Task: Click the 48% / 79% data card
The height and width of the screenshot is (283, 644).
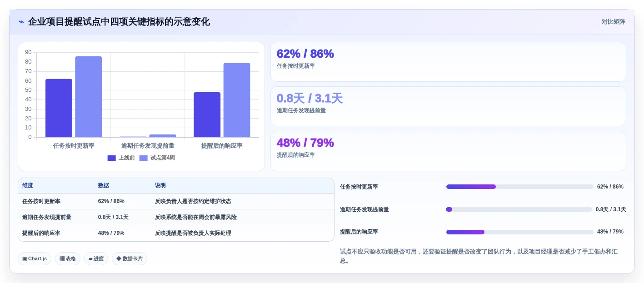Action: [x=448, y=151]
